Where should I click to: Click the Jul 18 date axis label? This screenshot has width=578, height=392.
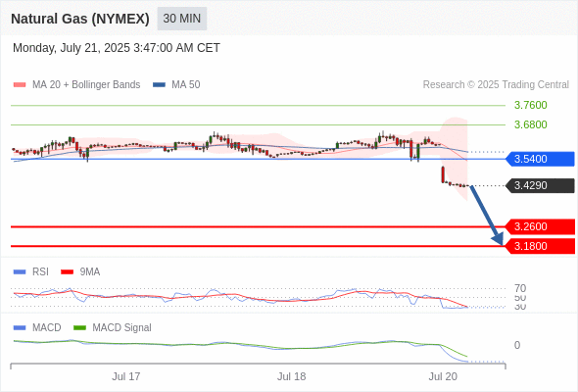tap(292, 376)
